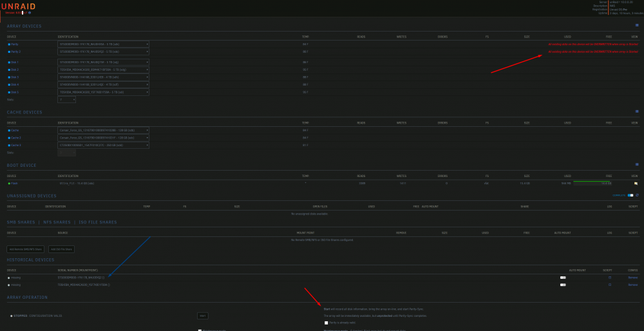Open the Array Devices Slots dropdown
This screenshot has width=644, height=331.
point(66,99)
